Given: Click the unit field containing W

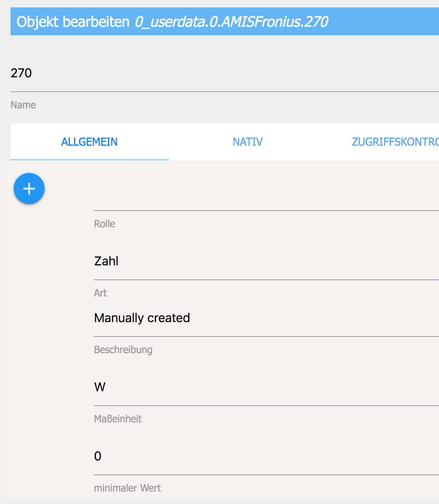Looking at the screenshot, I should click(266, 387).
